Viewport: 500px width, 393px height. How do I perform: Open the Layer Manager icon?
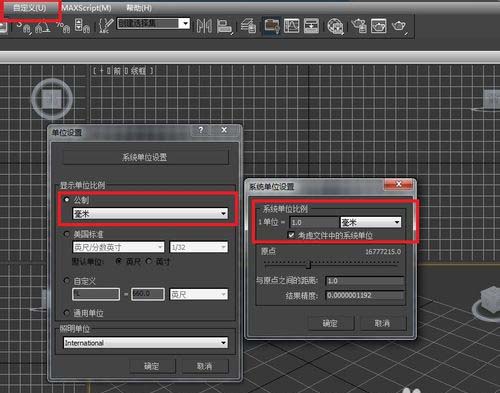pos(248,26)
